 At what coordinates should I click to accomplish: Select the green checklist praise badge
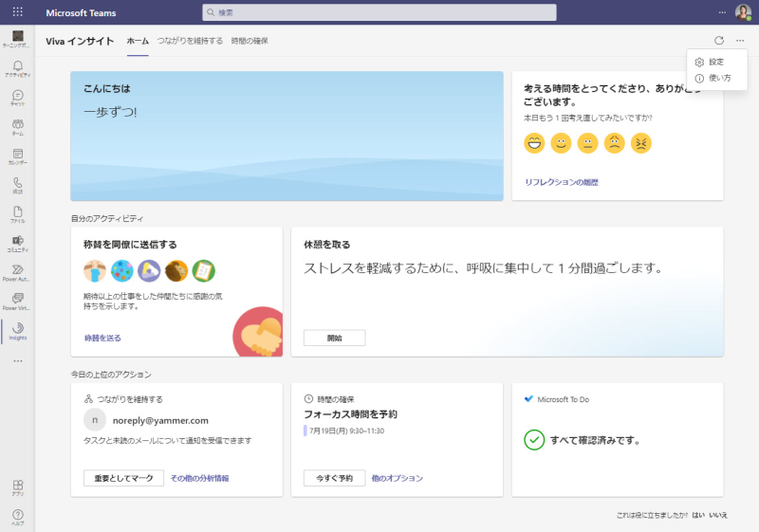203,271
